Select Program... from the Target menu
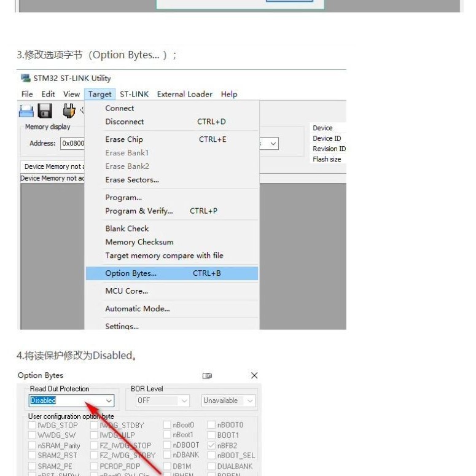This screenshot has width=476, height=476. (x=172, y=198)
